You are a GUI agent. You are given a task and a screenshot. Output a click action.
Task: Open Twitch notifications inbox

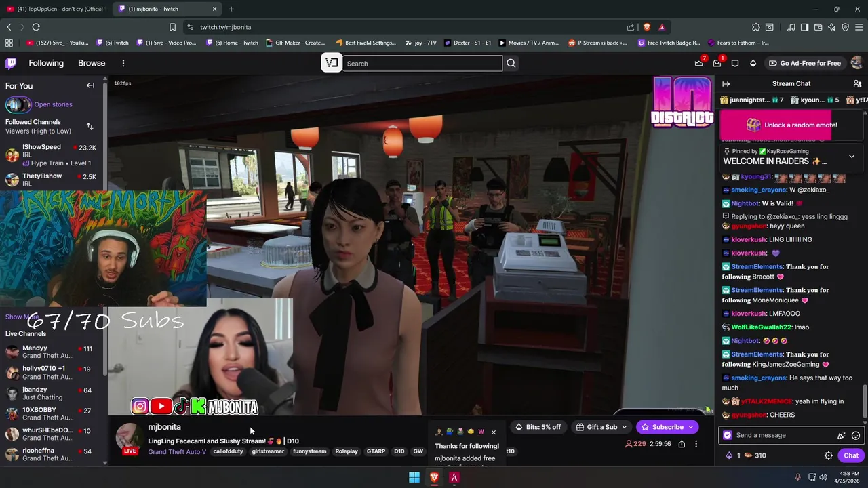[717, 63]
